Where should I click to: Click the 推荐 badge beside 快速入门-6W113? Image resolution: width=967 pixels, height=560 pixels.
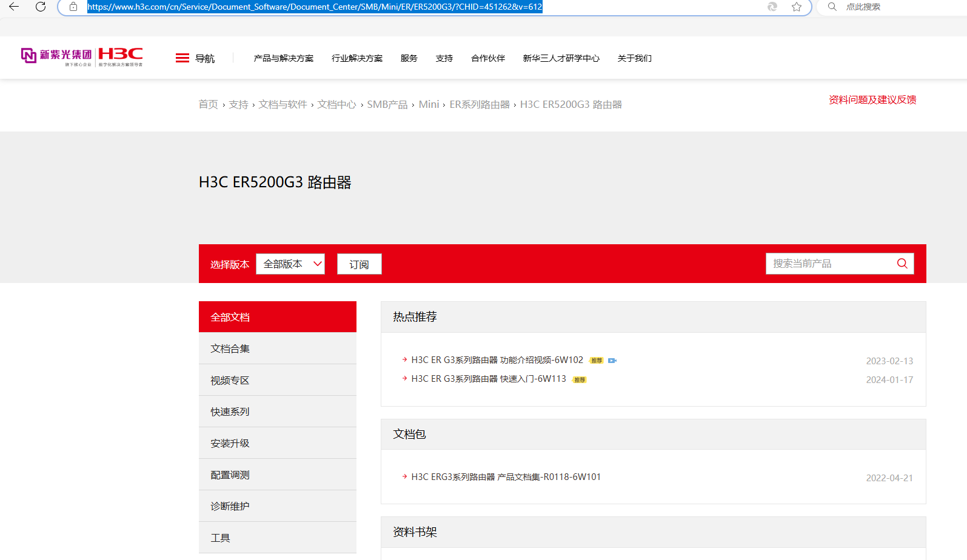580,380
